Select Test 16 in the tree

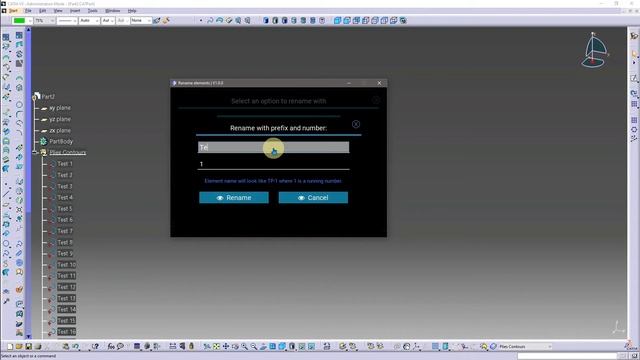(67, 332)
